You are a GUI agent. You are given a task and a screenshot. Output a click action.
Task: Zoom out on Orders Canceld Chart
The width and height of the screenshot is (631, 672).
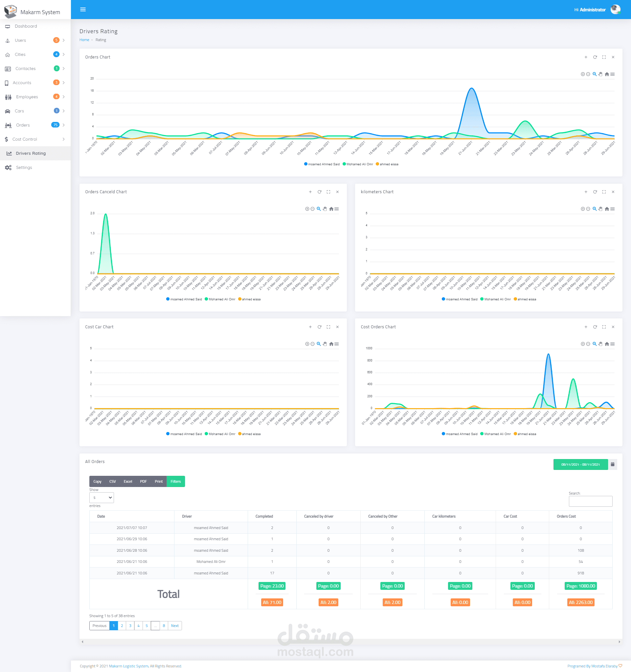point(313,209)
